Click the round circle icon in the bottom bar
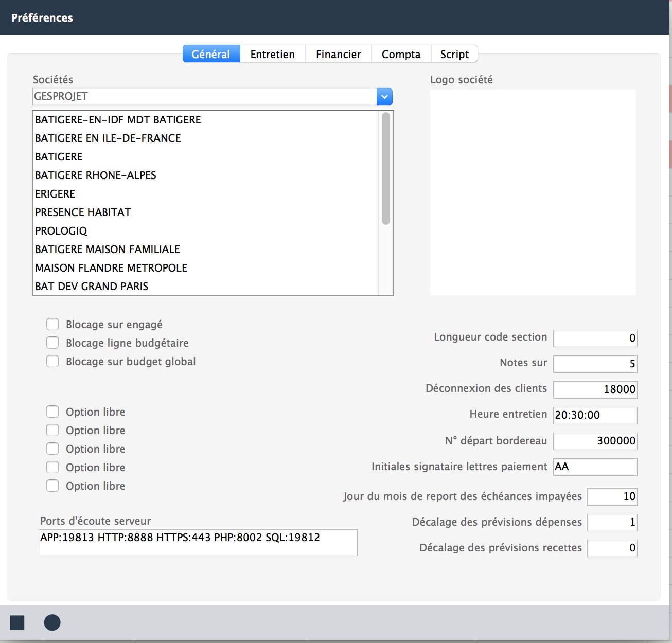 click(x=52, y=622)
